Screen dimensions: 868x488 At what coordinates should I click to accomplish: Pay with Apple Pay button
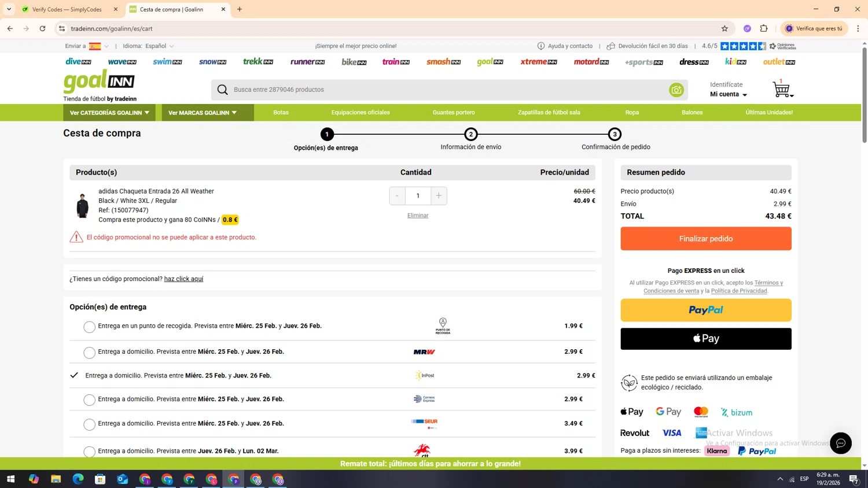point(705,339)
